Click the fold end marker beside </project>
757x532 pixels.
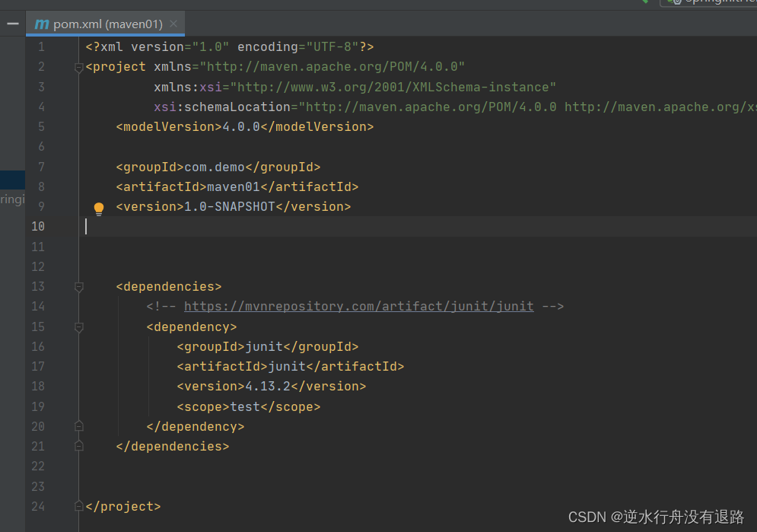(x=79, y=506)
